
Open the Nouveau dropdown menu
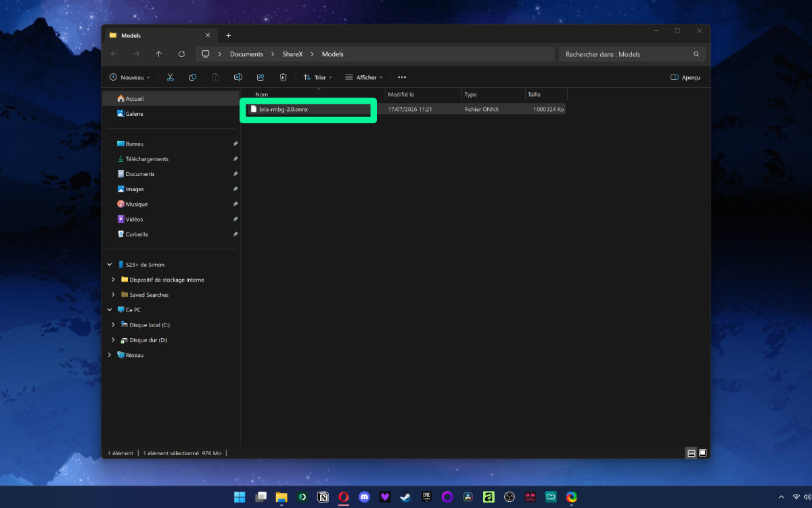(x=130, y=77)
